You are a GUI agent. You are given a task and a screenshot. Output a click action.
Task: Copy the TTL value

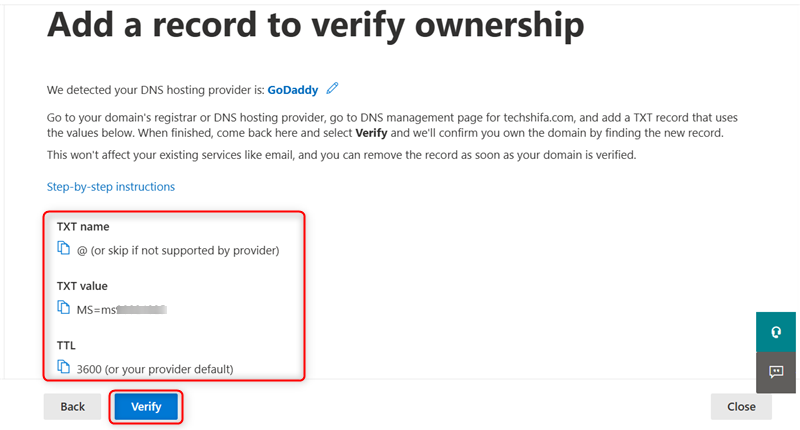[x=64, y=368]
